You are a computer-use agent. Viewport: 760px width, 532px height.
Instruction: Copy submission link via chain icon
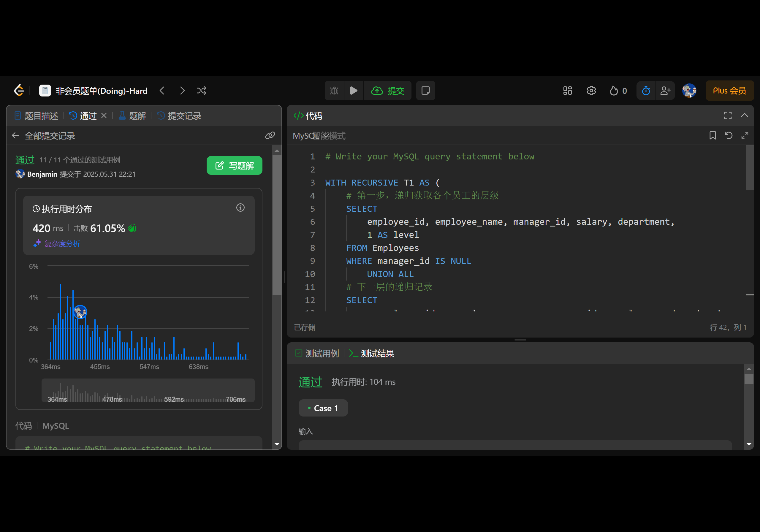click(270, 135)
